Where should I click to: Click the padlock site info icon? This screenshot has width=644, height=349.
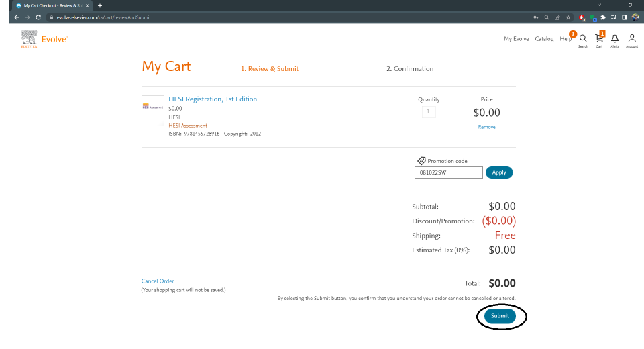[52, 17]
